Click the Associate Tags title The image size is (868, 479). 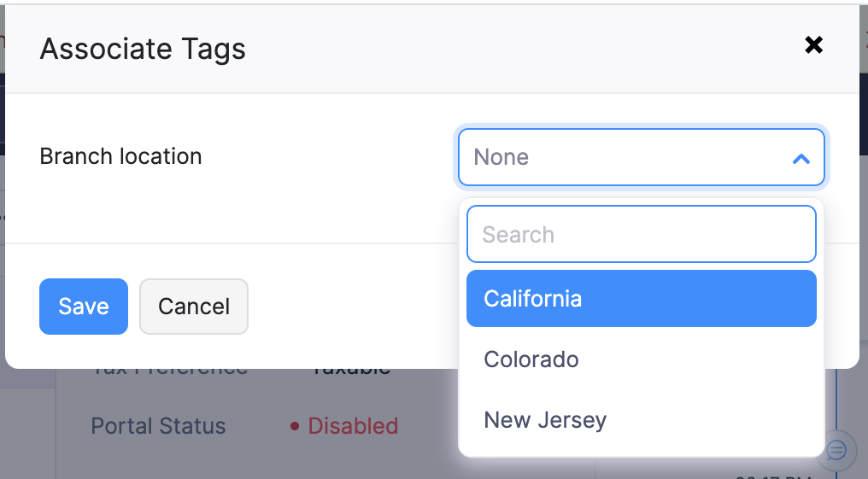[143, 49]
